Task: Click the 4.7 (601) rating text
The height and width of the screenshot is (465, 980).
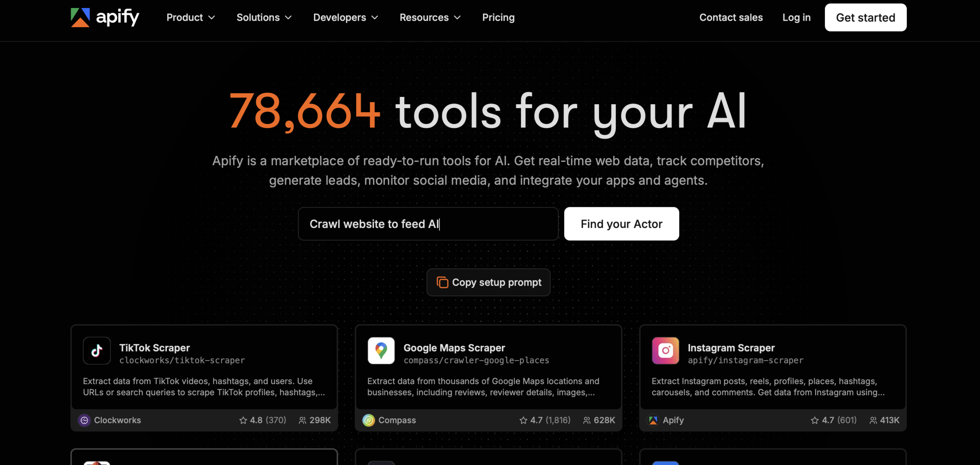Action: click(x=839, y=420)
